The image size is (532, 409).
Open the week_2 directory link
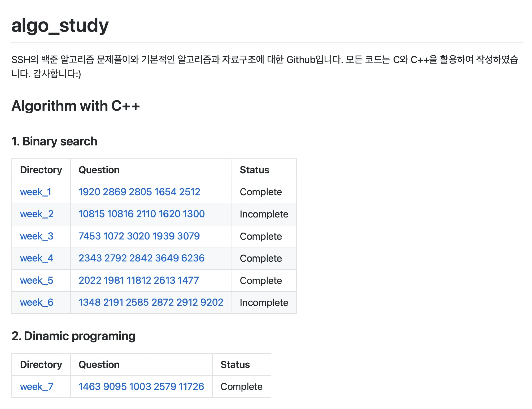pyautogui.click(x=37, y=214)
